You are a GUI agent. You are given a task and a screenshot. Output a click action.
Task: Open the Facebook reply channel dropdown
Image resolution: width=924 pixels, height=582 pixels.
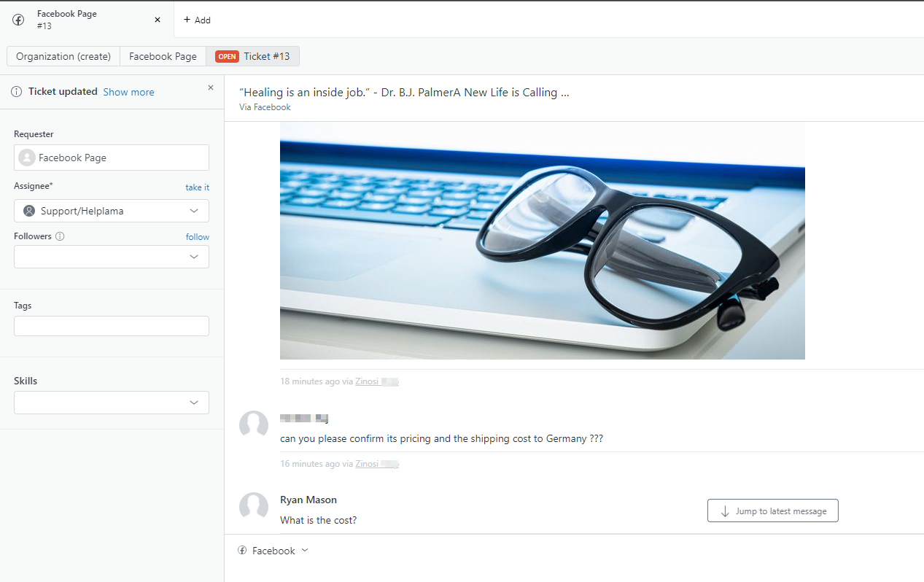[x=273, y=551]
